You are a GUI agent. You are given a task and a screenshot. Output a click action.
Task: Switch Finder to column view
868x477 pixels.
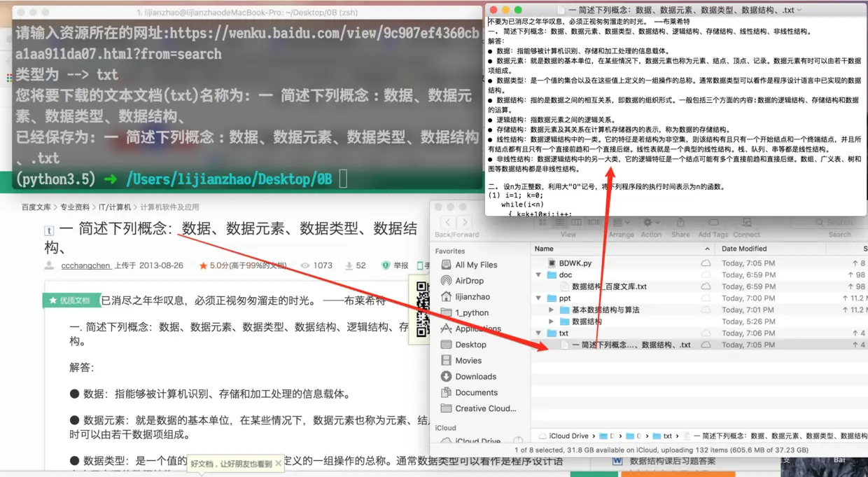pos(575,222)
